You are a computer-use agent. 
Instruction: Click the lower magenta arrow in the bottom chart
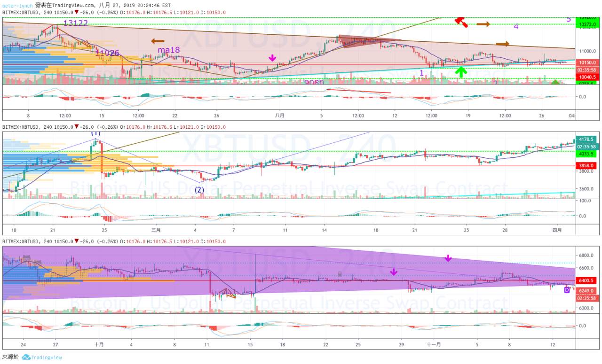(x=394, y=272)
